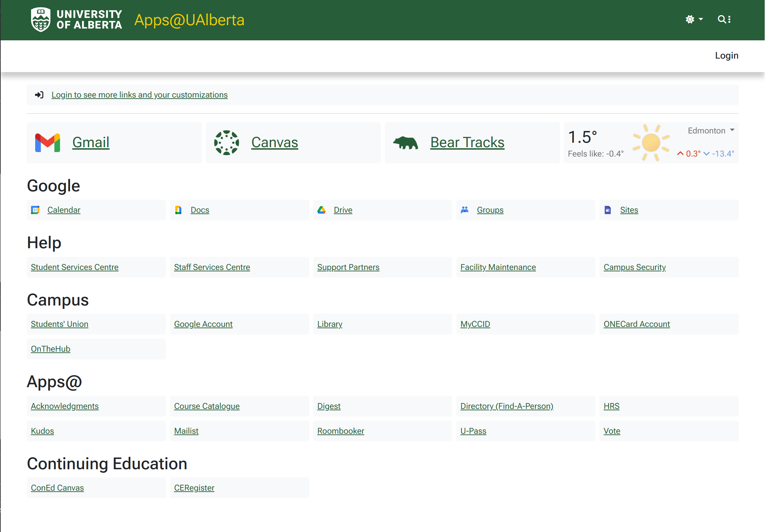Click the University of Alberta shield logo
Screen dimensions: 765x532
41,20
